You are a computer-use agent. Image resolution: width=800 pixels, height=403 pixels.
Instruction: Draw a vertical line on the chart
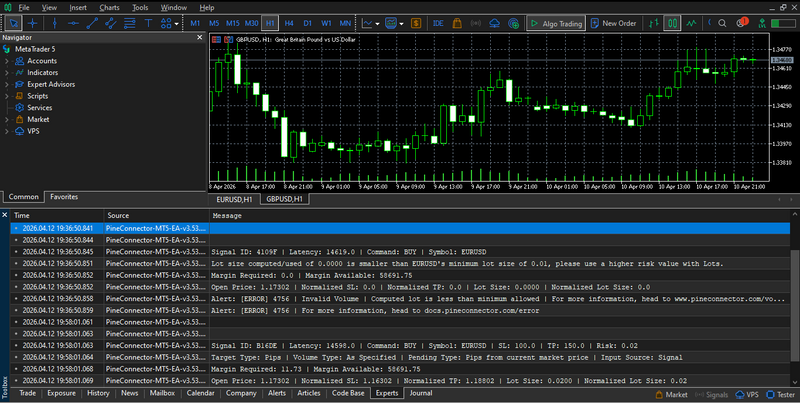55,23
